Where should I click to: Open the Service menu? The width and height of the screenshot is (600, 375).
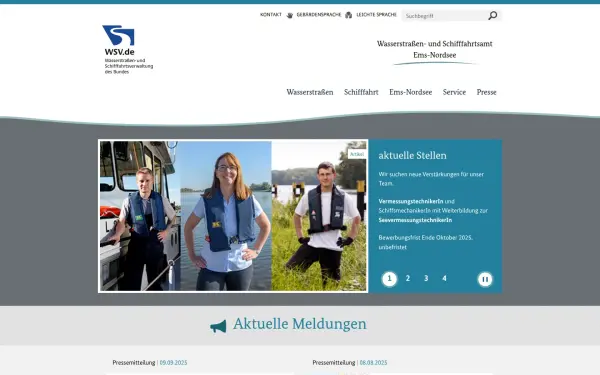click(x=454, y=92)
